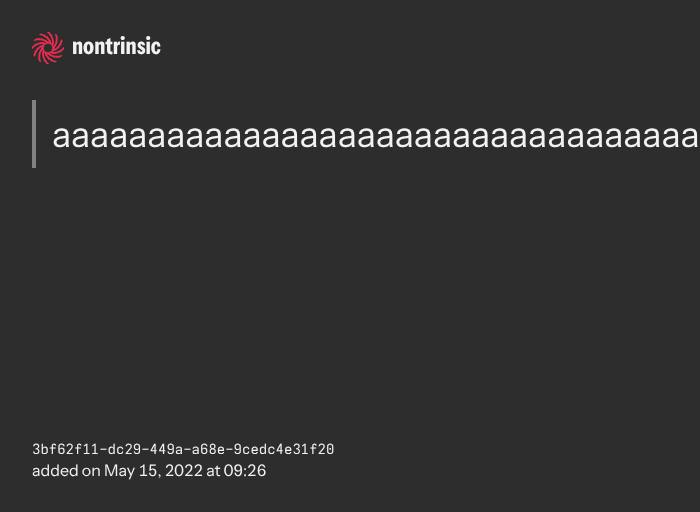Select the full UUID line
700x512 pixels.
point(183,450)
